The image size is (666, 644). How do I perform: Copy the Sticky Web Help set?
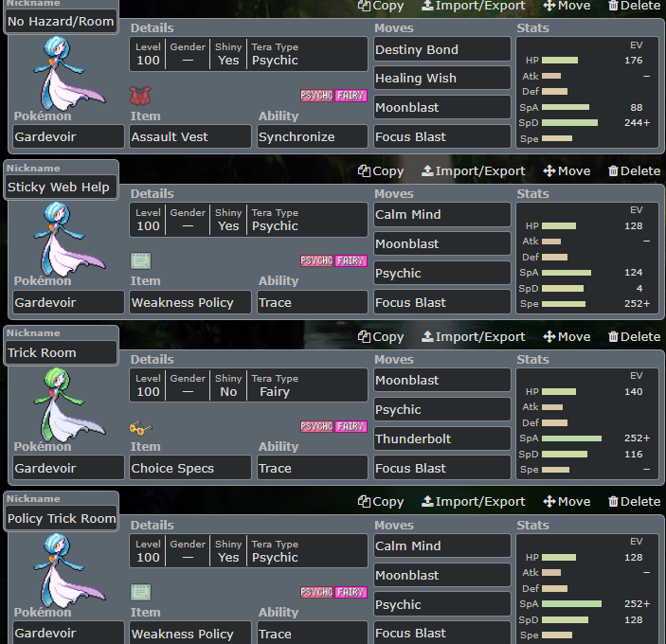(381, 171)
